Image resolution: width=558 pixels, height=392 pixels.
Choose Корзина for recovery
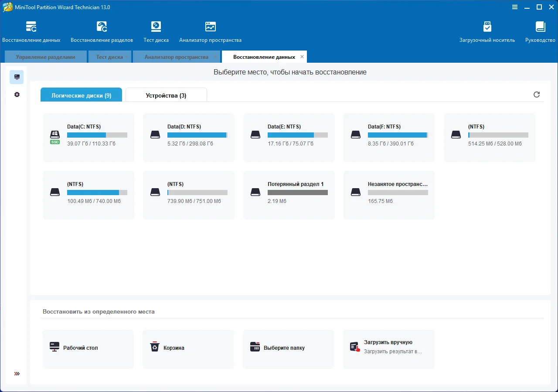pyautogui.click(x=188, y=348)
